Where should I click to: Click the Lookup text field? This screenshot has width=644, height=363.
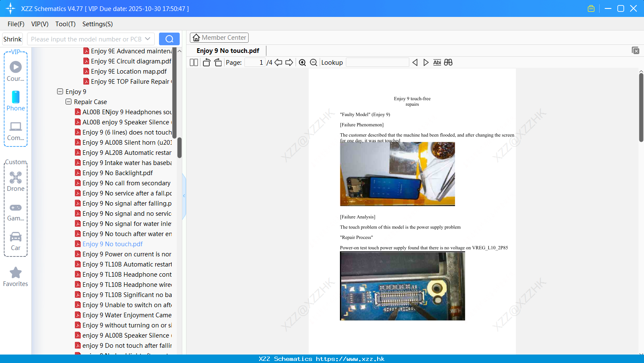(378, 62)
